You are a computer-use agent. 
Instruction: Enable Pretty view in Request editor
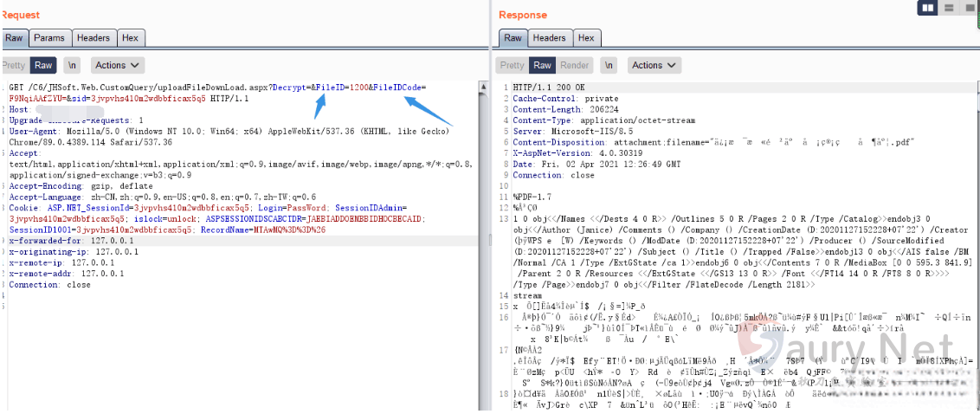click(14, 65)
